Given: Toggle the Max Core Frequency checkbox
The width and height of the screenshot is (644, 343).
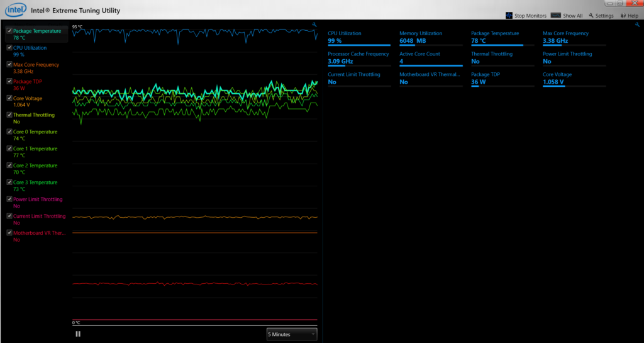Looking at the screenshot, I should point(9,64).
